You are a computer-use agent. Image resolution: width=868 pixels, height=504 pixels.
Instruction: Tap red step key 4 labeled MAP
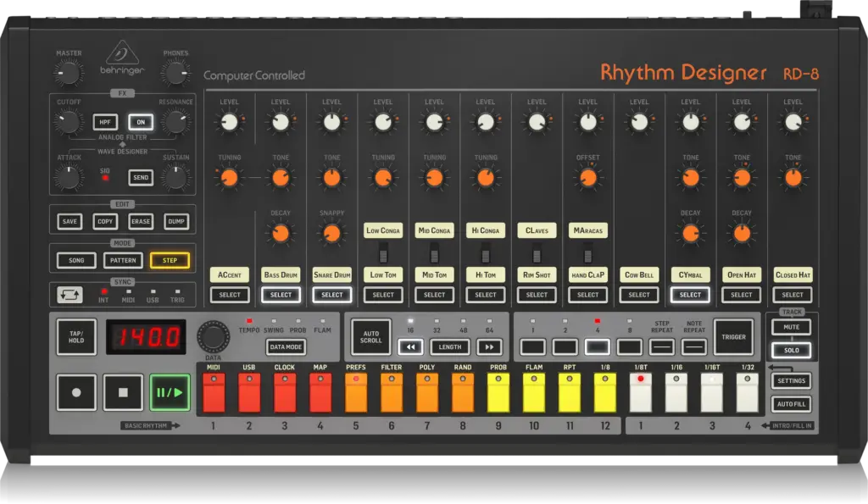pos(320,393)
